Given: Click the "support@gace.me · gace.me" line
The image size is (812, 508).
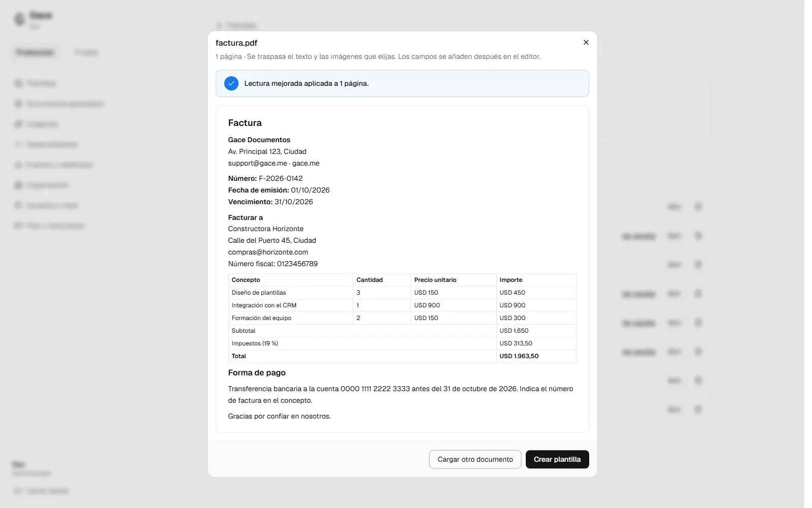Looking at the screenshot, I should click(274, 163).
